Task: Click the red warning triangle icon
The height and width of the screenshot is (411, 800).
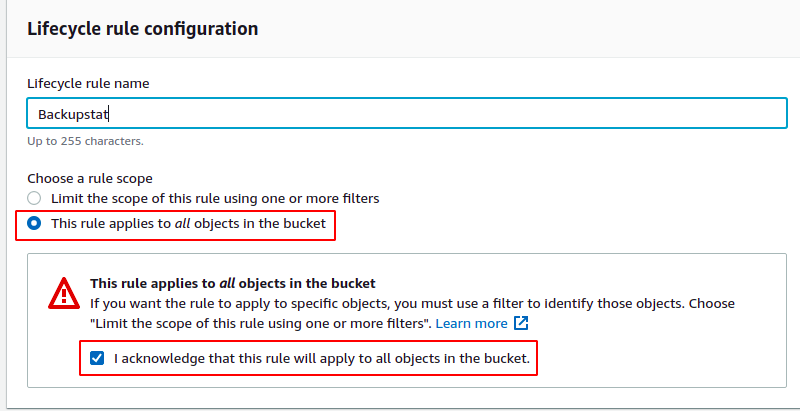Action: click(x=64, y=293)
